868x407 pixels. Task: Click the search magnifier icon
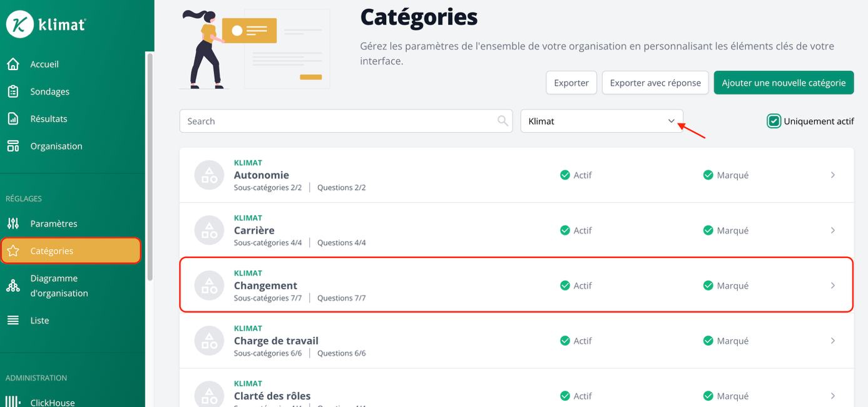(503, 121)
